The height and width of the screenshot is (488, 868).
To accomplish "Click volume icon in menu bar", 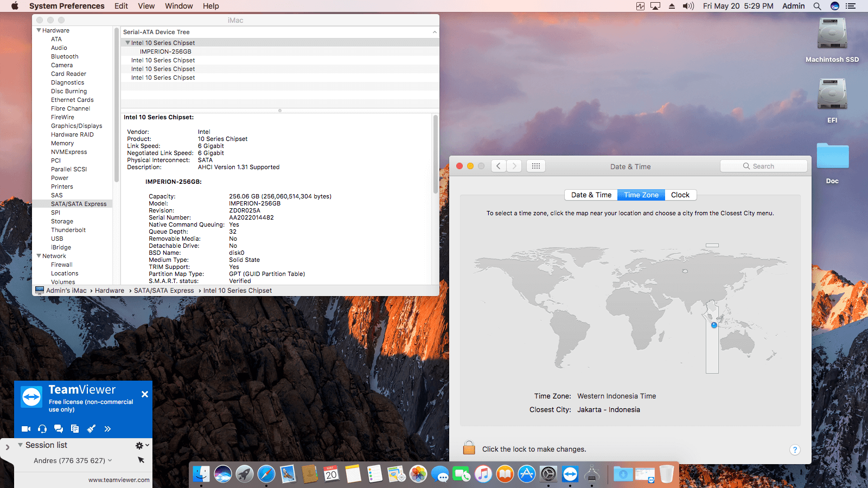I will point(688,6).
